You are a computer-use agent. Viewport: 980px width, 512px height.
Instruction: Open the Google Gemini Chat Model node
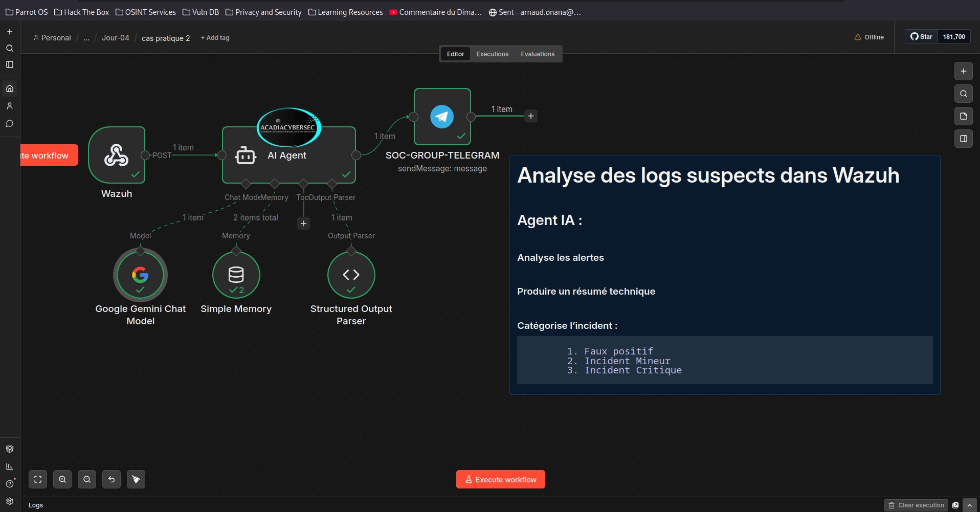click(x=140, y=275)
